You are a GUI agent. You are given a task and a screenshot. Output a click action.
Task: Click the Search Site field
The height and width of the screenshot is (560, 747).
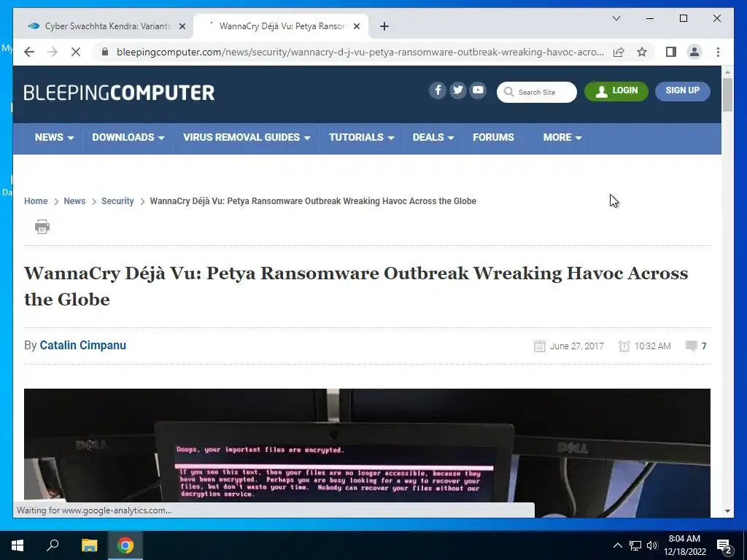pos(536,92)
